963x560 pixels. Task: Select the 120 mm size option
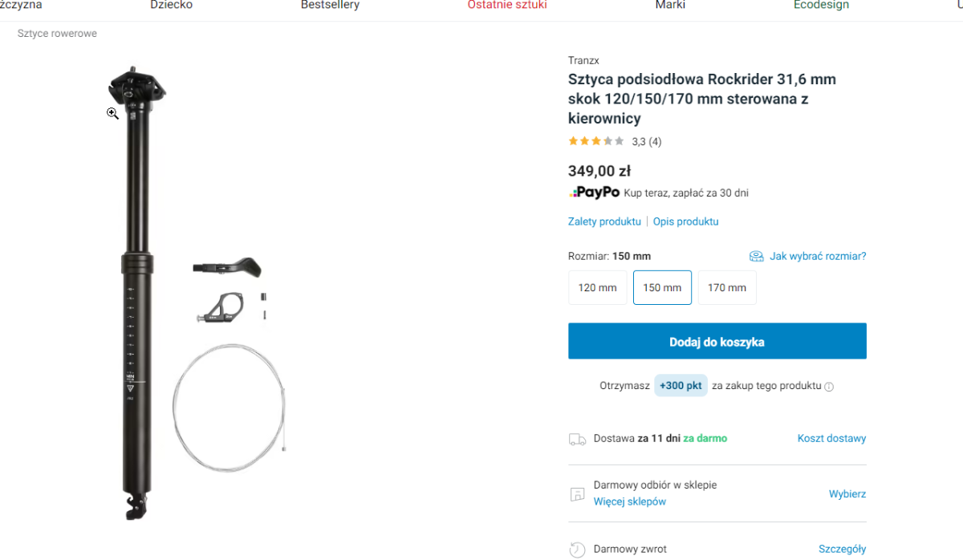pos(597,287)
